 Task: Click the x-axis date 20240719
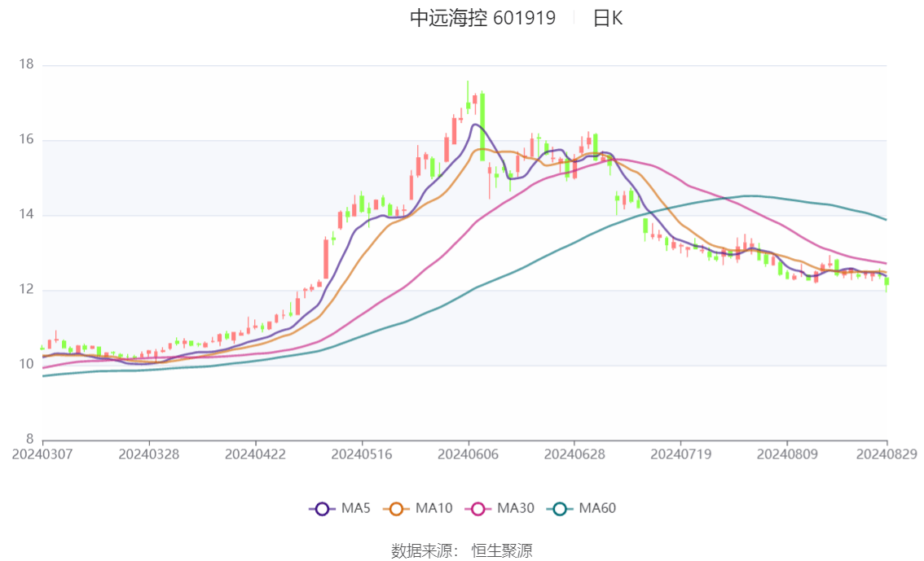click(680, 454)
